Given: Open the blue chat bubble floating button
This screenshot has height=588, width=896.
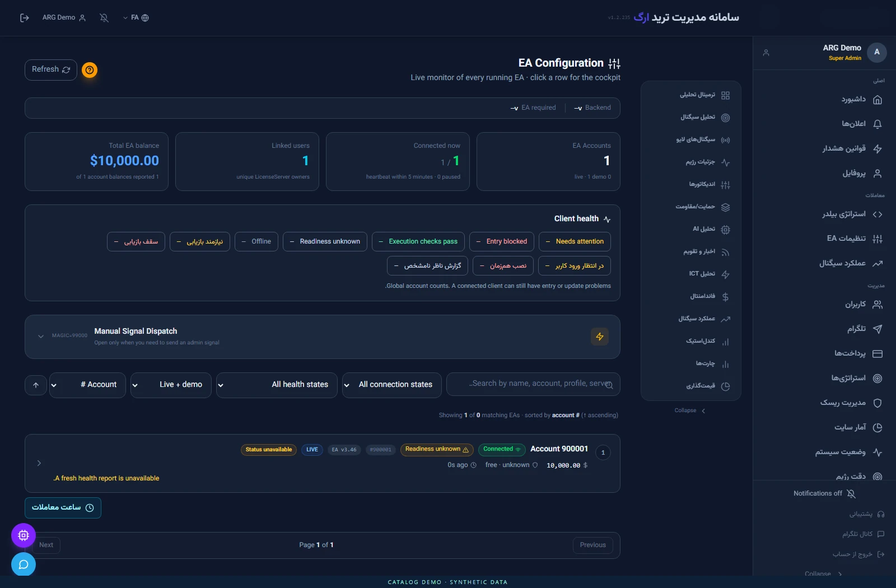Looking at the screenshot, I should point(24,564).
